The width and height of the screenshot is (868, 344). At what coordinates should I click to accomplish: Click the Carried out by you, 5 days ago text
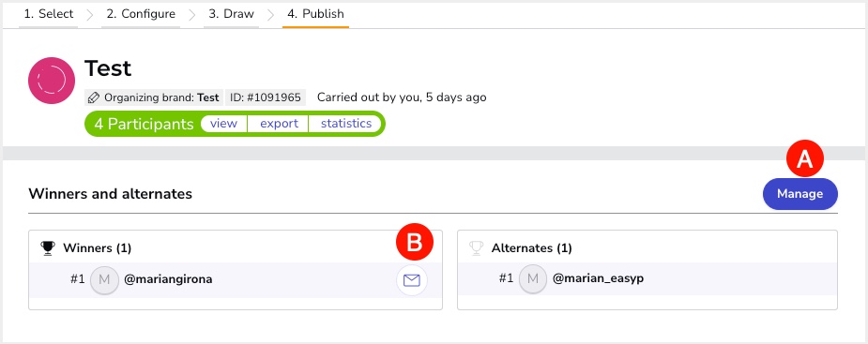(x=402, y=97)
